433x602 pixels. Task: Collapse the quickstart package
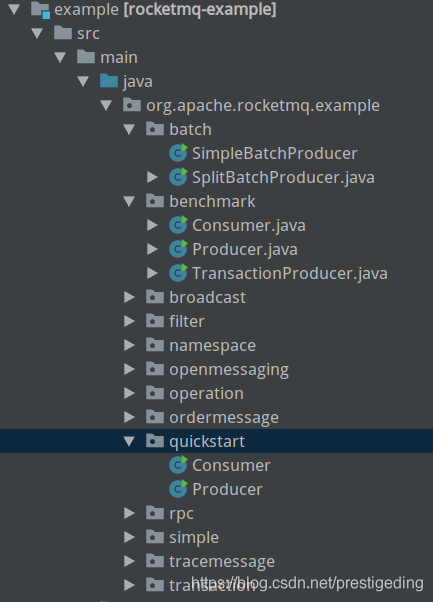pyautogui.click(x=129, y=441)
